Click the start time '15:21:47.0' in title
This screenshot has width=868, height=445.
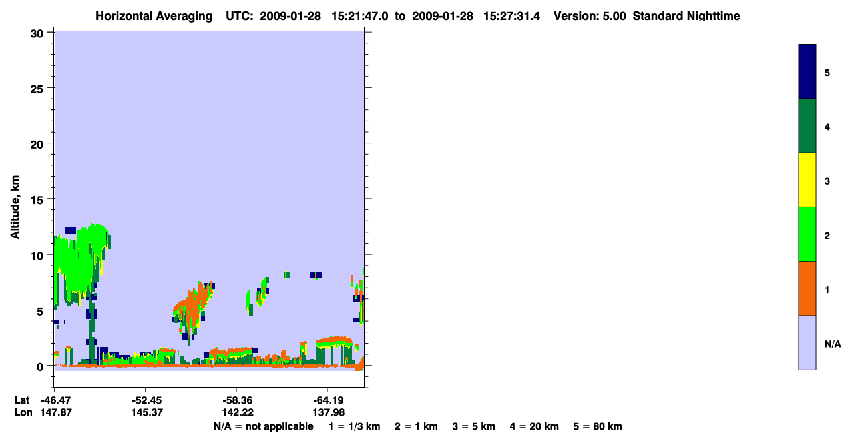coord(361,16)
